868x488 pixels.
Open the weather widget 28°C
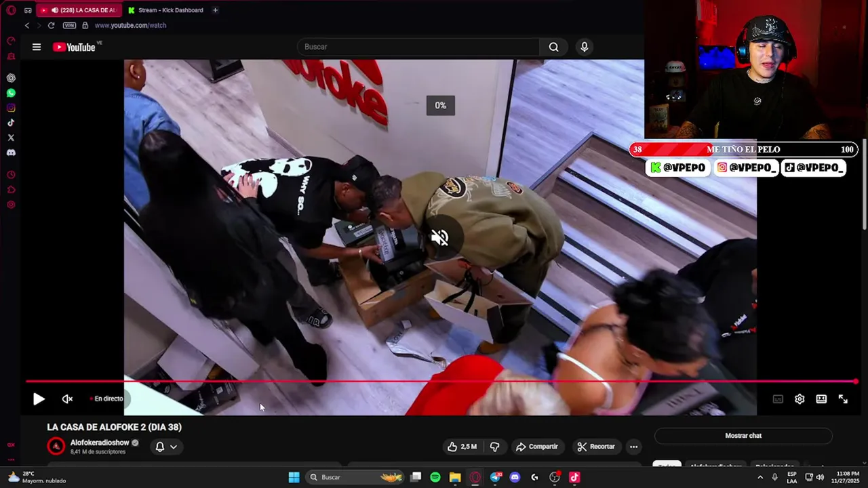[38, 477]
